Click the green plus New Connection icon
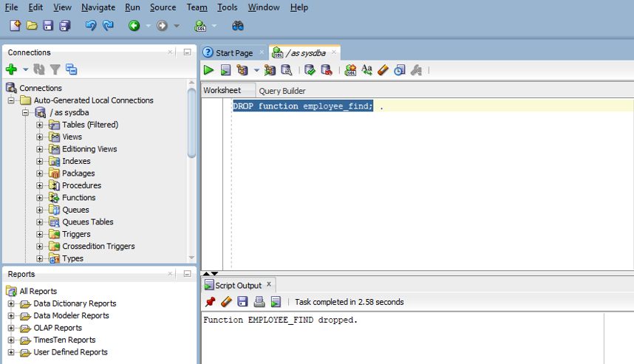 click(x=11, y=69)
